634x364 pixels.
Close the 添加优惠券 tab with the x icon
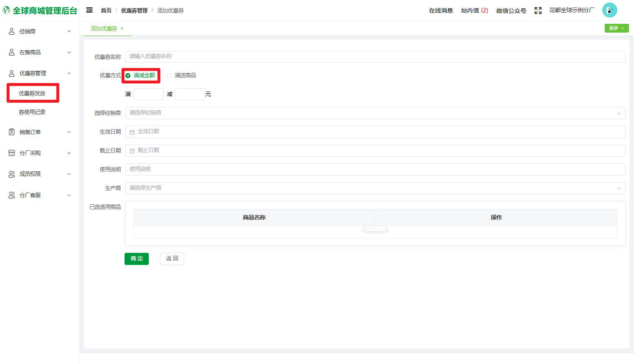pyautogui.click(x=122, y=28)
